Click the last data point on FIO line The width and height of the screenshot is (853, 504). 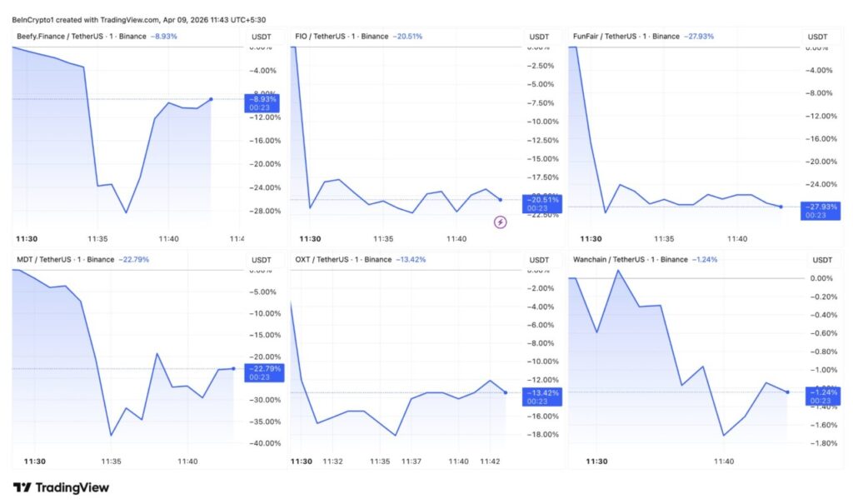(500, 200)
